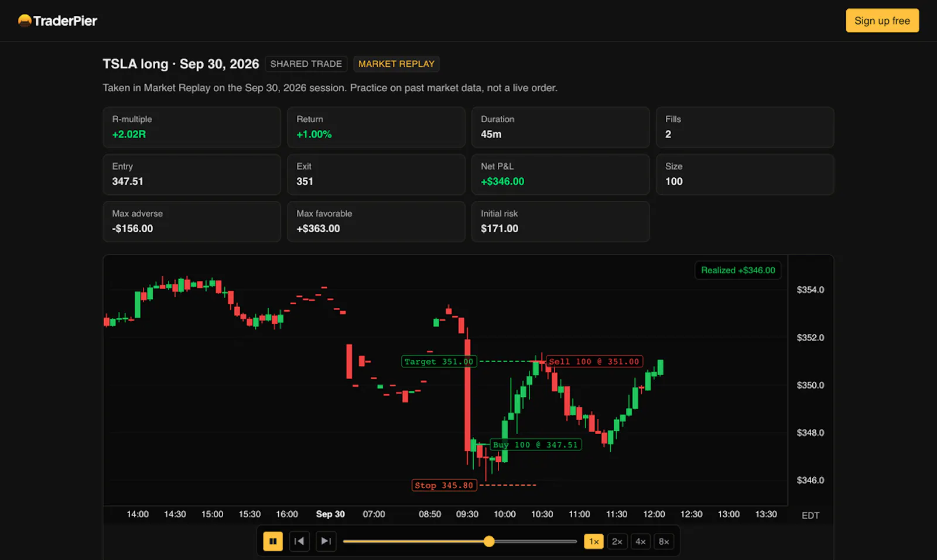
Task: Step forward one bar in replay
Action: (326, 541)
